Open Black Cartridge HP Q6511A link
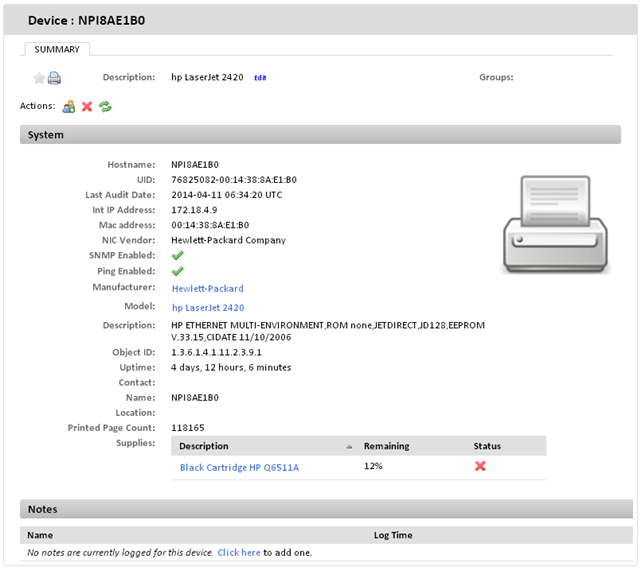 pos(240,468)
